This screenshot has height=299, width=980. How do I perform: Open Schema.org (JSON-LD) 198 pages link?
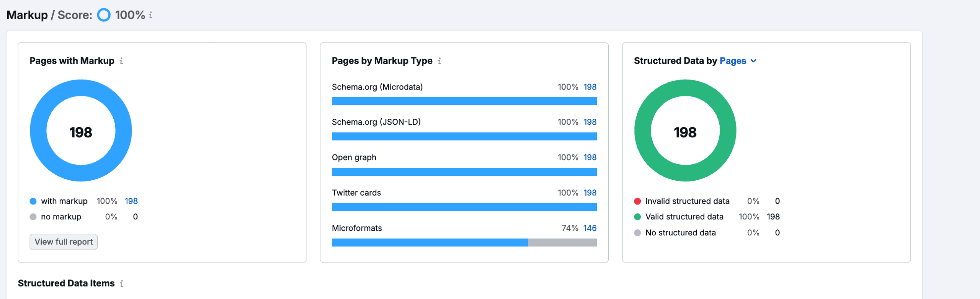590,122
